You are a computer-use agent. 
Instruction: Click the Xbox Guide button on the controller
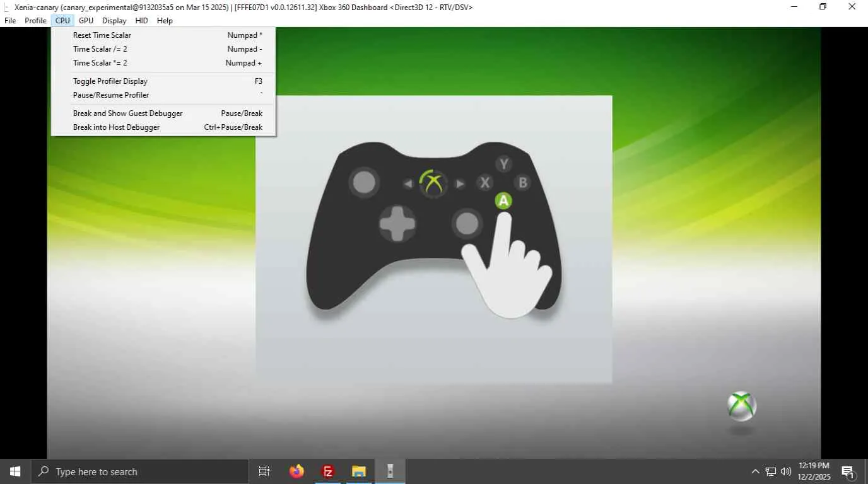point(433,183)
